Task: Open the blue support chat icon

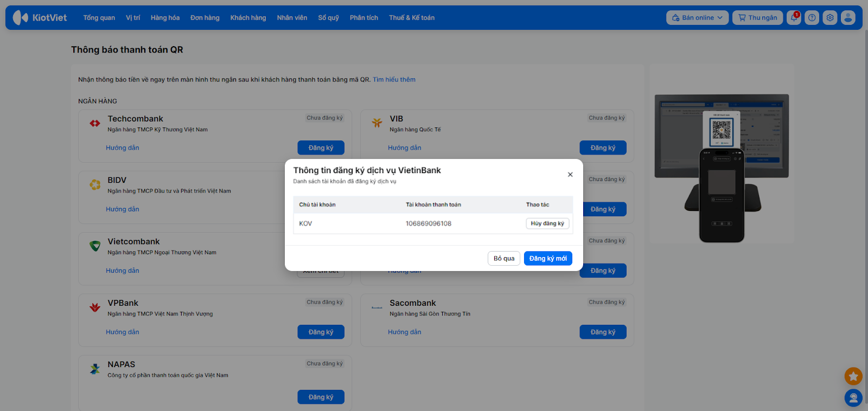Action: click(853, 398)
